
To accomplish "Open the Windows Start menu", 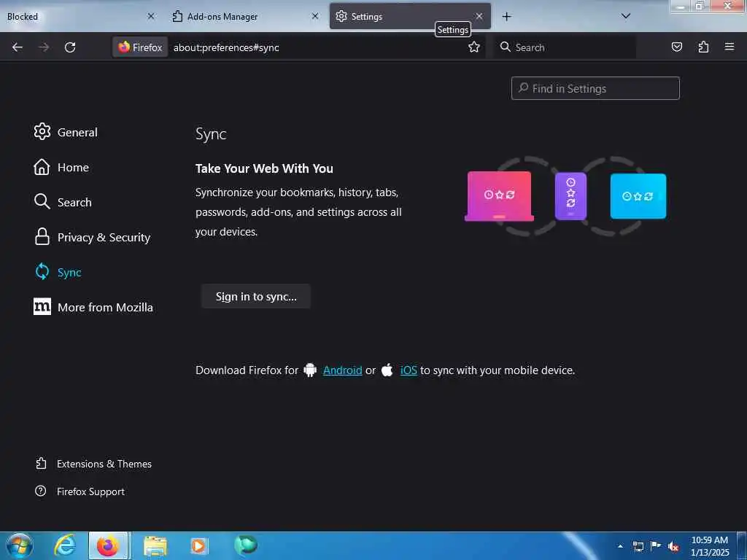I will tap(19, 545).
